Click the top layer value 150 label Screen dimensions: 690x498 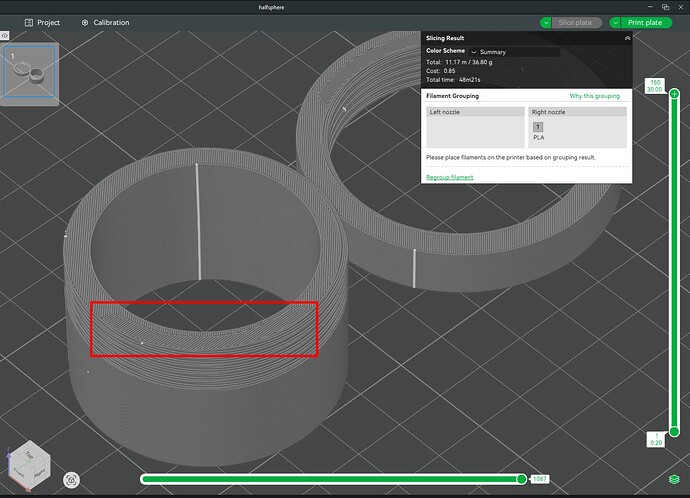[655, 86]
